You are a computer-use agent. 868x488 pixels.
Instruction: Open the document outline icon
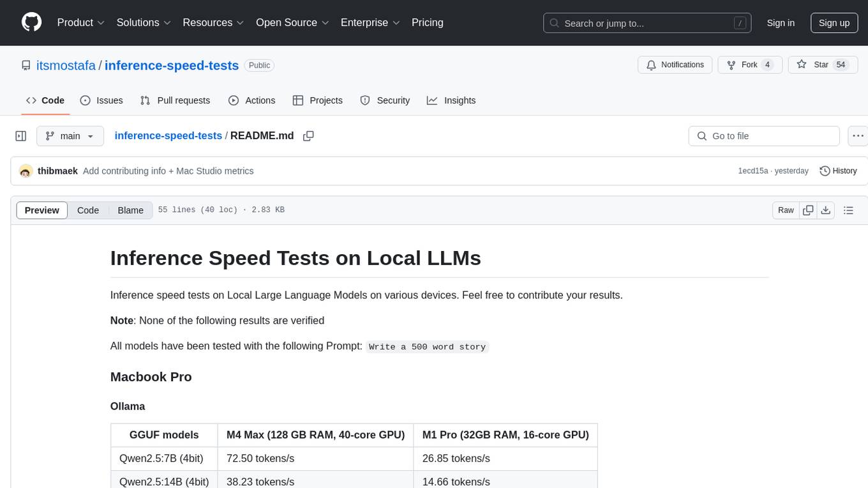tap(848, 210)
